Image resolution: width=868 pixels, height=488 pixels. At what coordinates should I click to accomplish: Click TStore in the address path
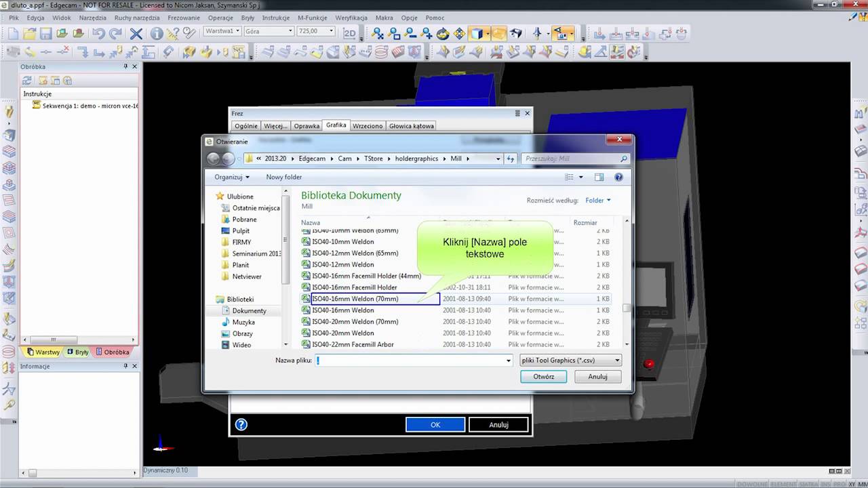(373, 159)
